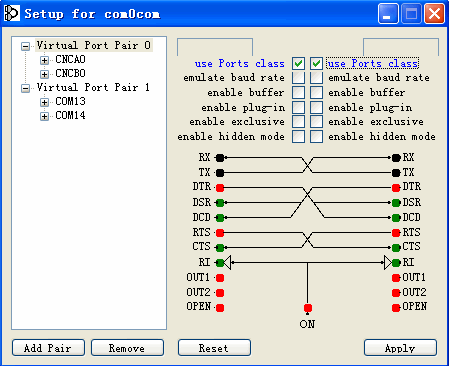Enable left emulate baud rate checkbox
This screenshot has height=366, width=449.
point(298,78)
